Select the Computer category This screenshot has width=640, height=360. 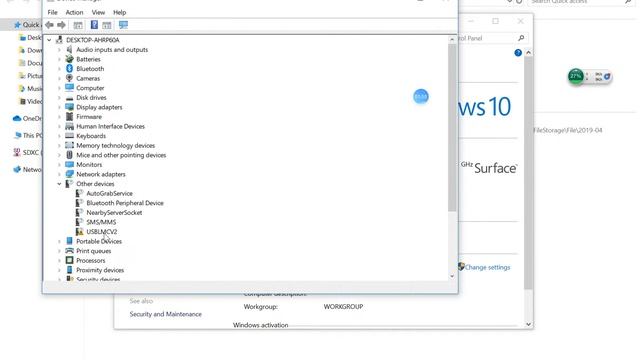point(90,88)
